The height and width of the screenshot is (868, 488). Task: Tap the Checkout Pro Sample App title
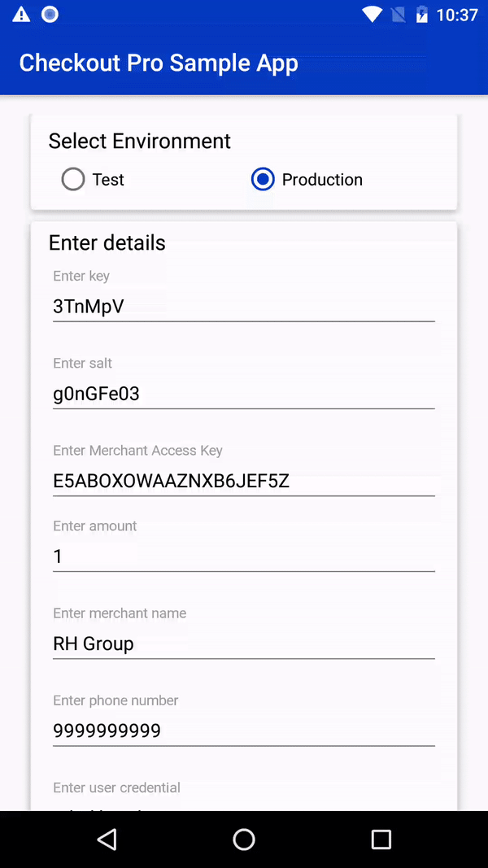[159, 63]
